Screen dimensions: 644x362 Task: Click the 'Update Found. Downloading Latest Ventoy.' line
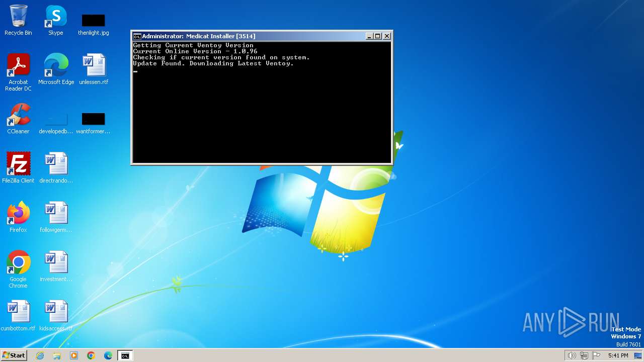[x=213, y=63]
